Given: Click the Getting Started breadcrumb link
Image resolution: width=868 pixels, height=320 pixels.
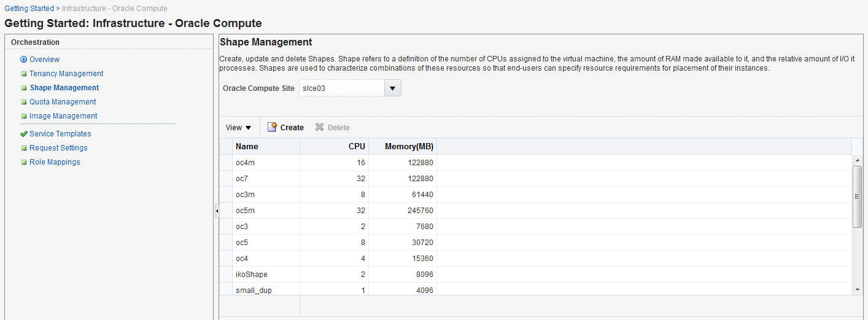Looking at the screenshot, I should (x=29, y=9).
